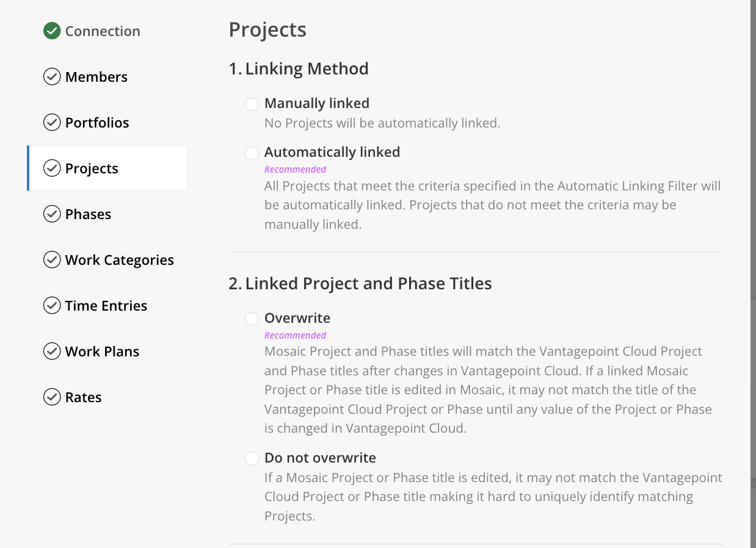Go to the Work Plans section
Viewport: 756px width, 548px height.
pos(102,352)
